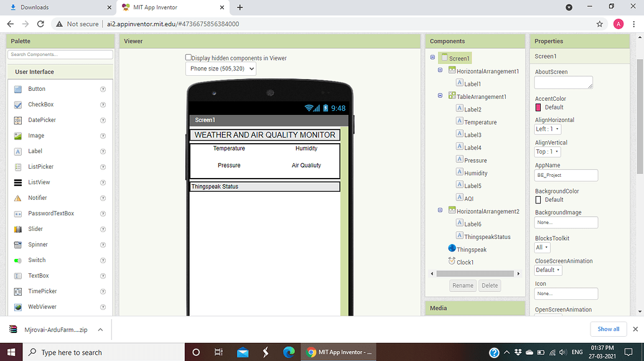This screenshot has width=644, height=361.
Task: Click the Clock1 component icon
Action: pyautogui.click(x=452, y=262)
